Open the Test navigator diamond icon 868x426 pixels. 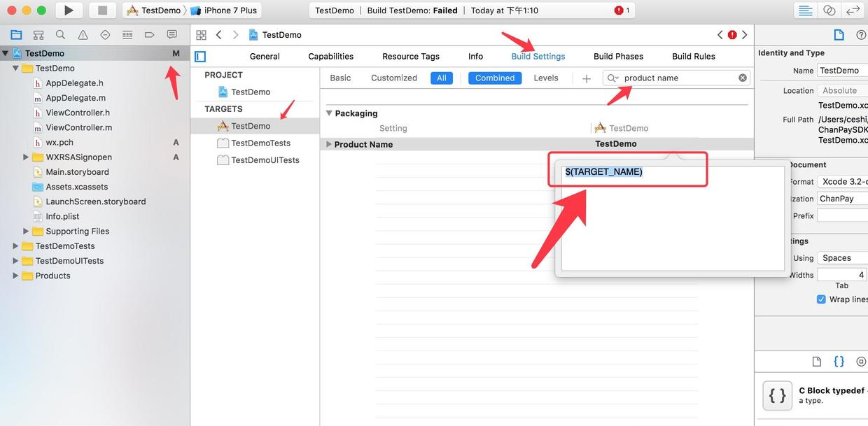click(x=105, y=35)
